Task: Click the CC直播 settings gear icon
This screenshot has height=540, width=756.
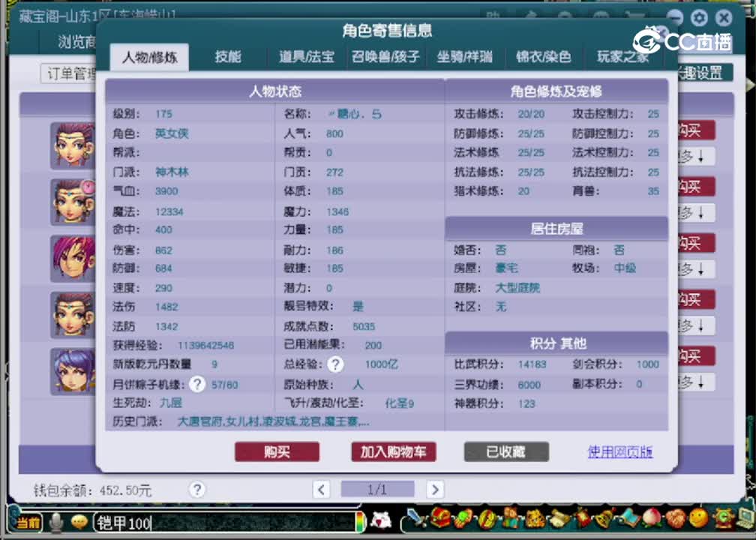Action: coord(698,16)
